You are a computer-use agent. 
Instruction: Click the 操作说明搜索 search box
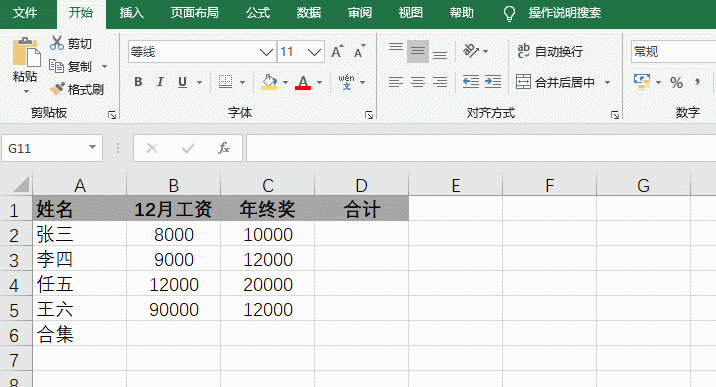(x=564, y=13)
